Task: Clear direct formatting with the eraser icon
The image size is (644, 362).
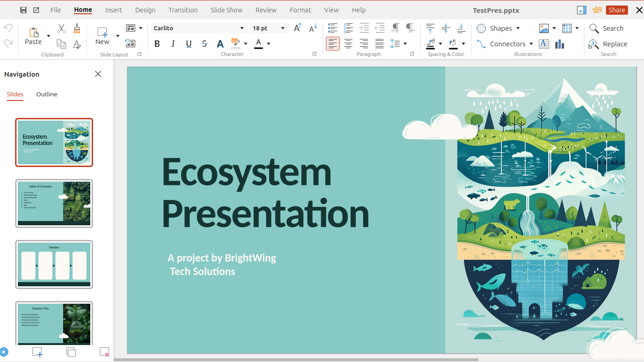Action: pyautogui.click(x=77, y=44)
